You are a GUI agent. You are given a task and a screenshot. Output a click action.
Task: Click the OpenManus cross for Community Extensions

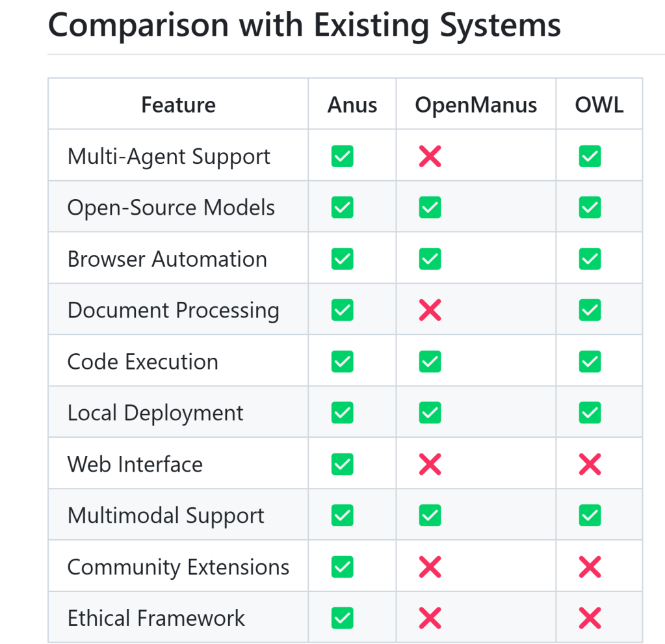click(x=430, y=568)
